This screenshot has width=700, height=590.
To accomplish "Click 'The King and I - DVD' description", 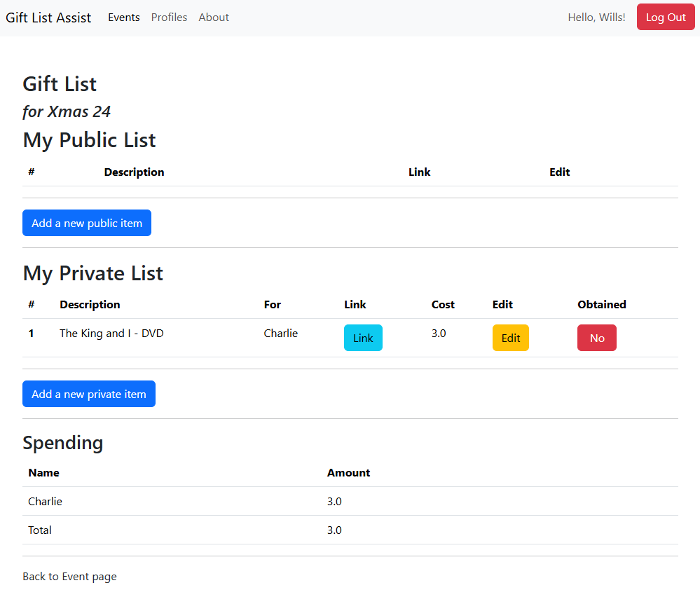I will click(x=111, y=334).
